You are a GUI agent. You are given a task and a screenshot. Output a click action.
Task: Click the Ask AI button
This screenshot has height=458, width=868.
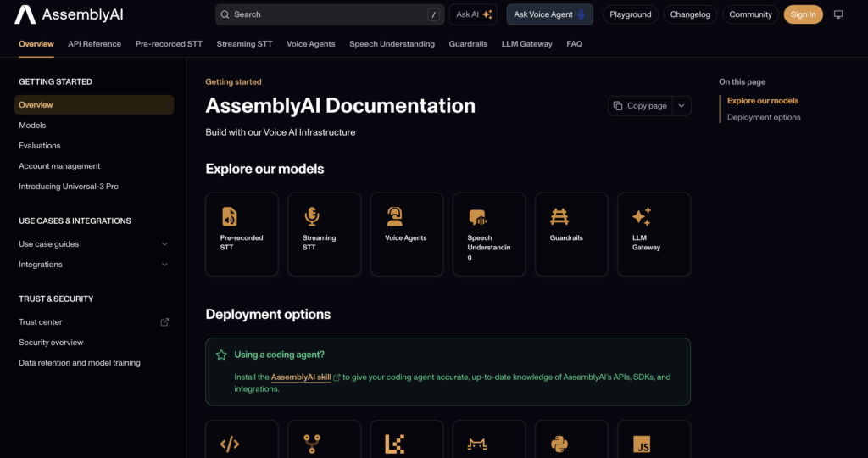click(x=473, y=14)
